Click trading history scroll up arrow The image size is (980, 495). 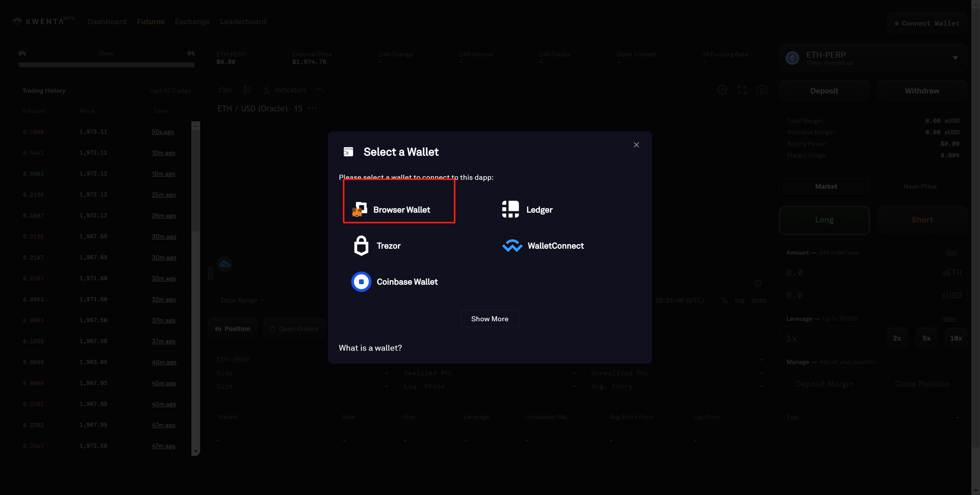click(x=195, y=125)
